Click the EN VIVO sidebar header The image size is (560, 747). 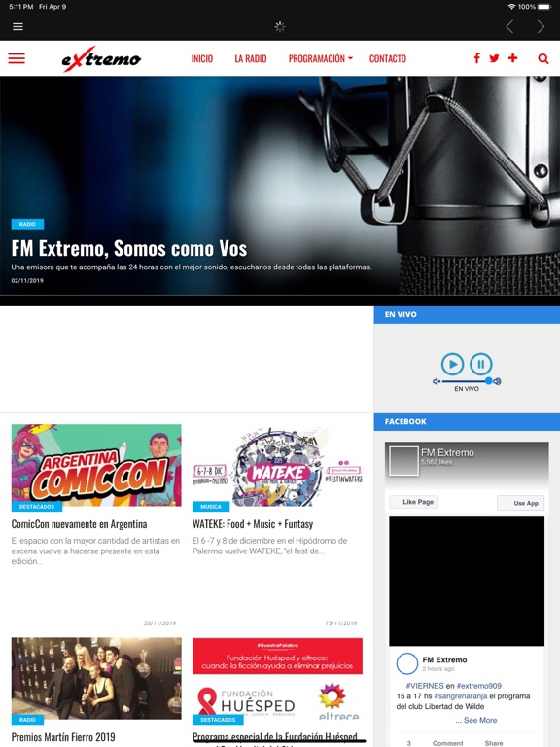coord(467,314)
